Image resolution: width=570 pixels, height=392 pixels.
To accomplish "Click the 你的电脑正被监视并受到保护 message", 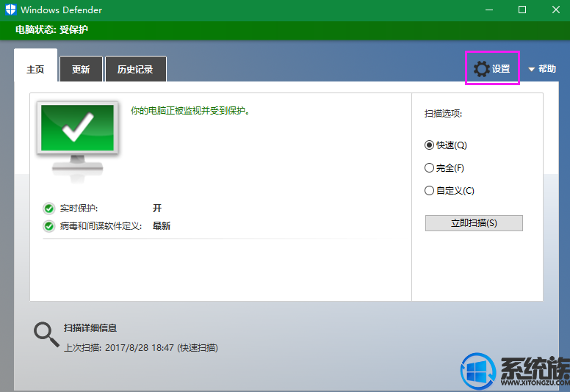I will pos(190,111).
